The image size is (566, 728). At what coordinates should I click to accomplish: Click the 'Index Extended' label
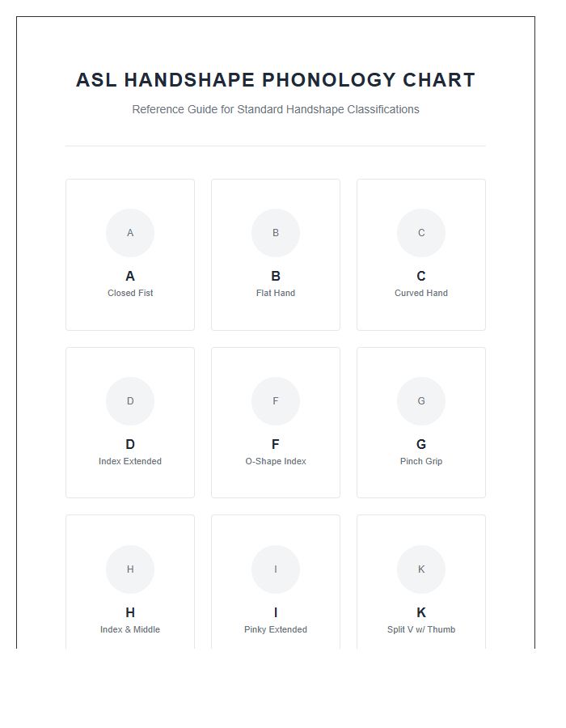[130, 461]
